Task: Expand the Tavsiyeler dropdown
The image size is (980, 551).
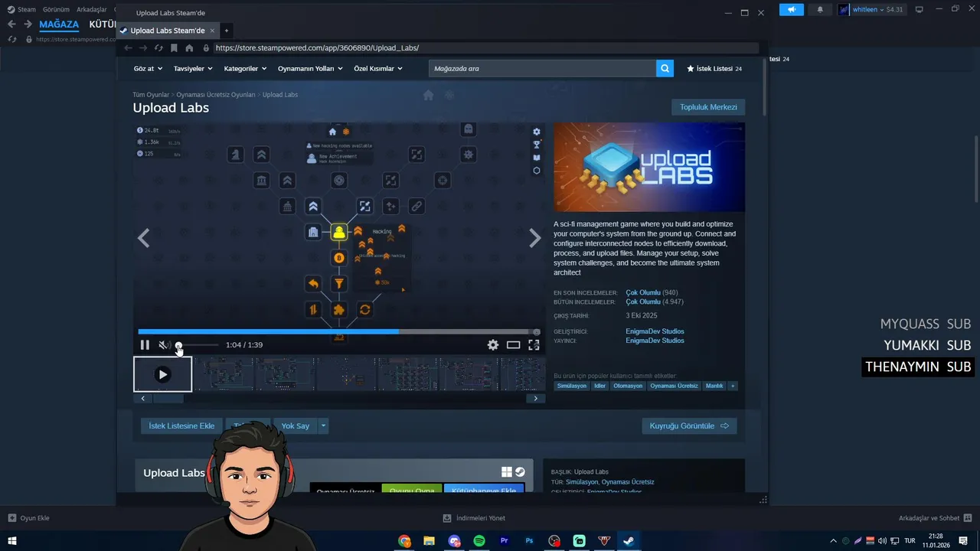Action: coord(193,68)
